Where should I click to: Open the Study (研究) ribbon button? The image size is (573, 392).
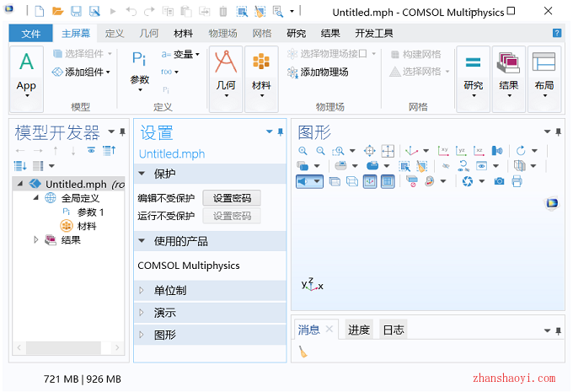tap(474, 79)
